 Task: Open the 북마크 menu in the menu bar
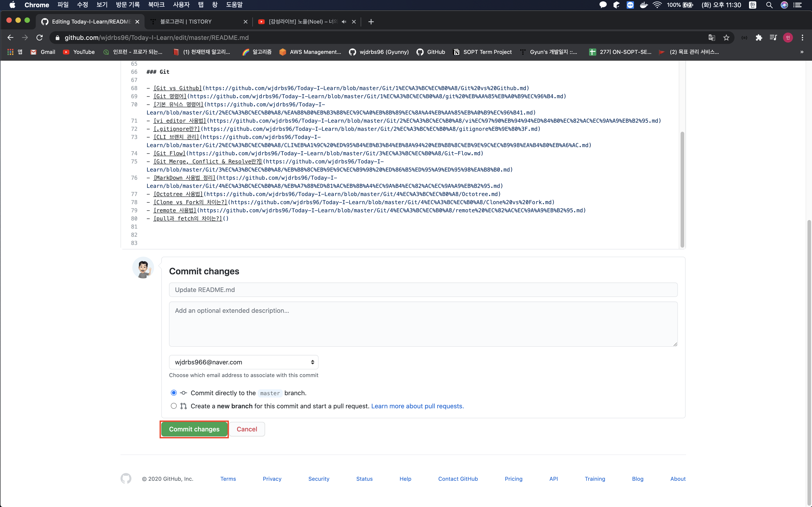tap(156, 5)
